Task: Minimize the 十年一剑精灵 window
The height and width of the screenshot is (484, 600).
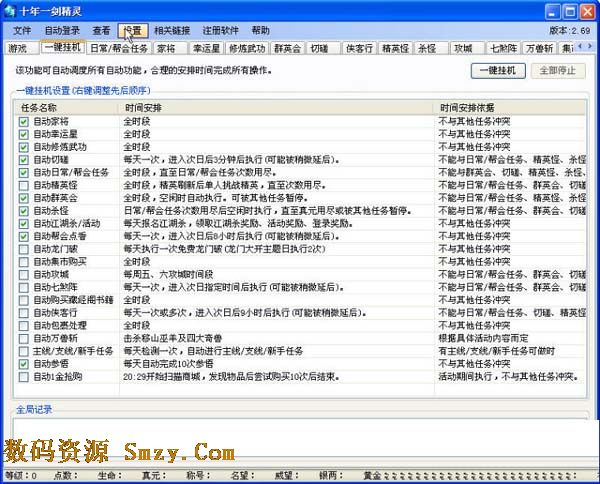Action: pyautogui.click(x=552, y=11)
